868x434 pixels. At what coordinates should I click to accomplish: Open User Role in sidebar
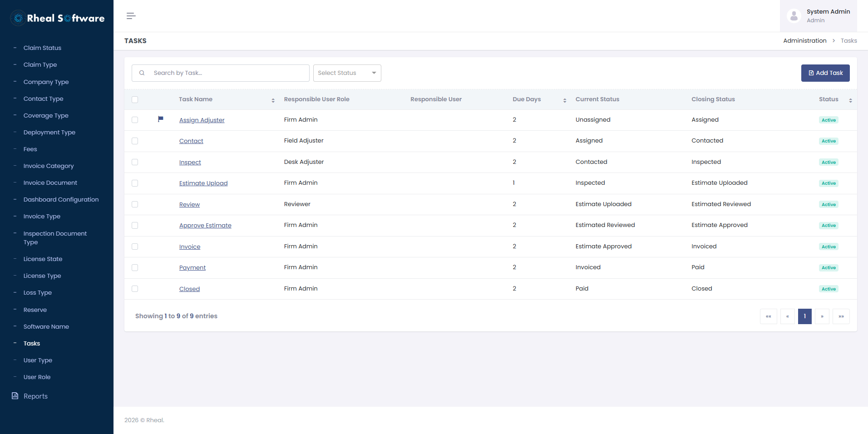point(37,377)
